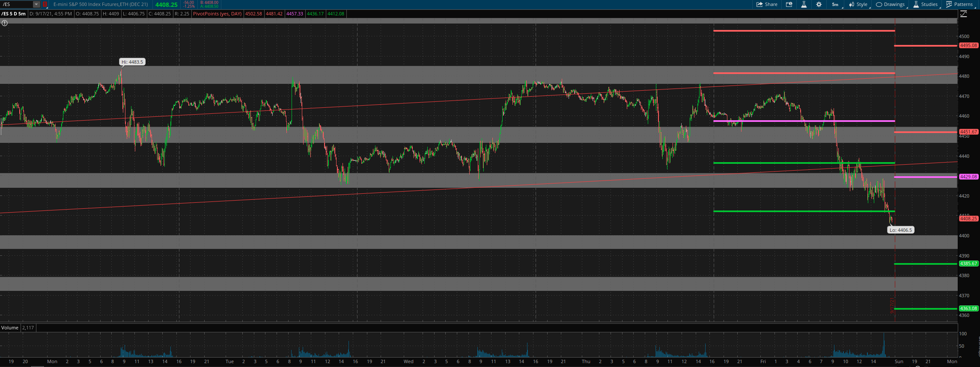Click the 4363.08 green price axis label
Viewport: 980px width, 367px height.
pos(968,308)
